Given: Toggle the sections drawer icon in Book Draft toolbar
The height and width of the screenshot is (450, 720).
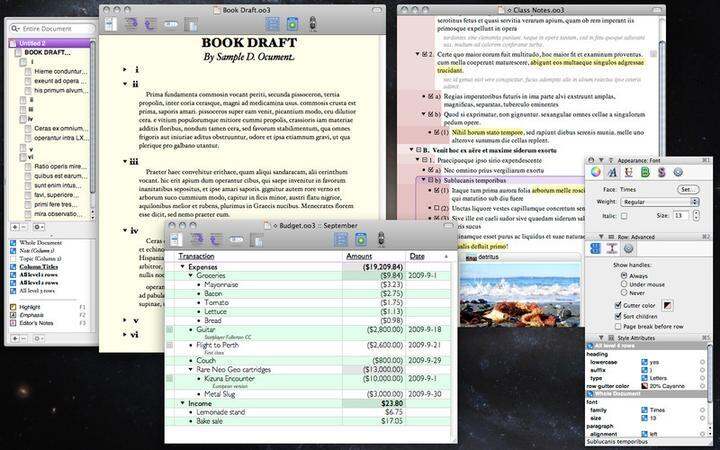Looking at the screenshot, I should (272, 24).
